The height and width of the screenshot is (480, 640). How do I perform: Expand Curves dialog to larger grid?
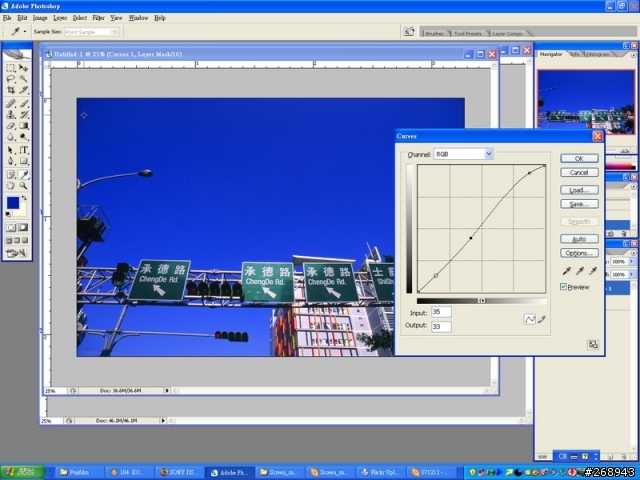click(593, 345)
